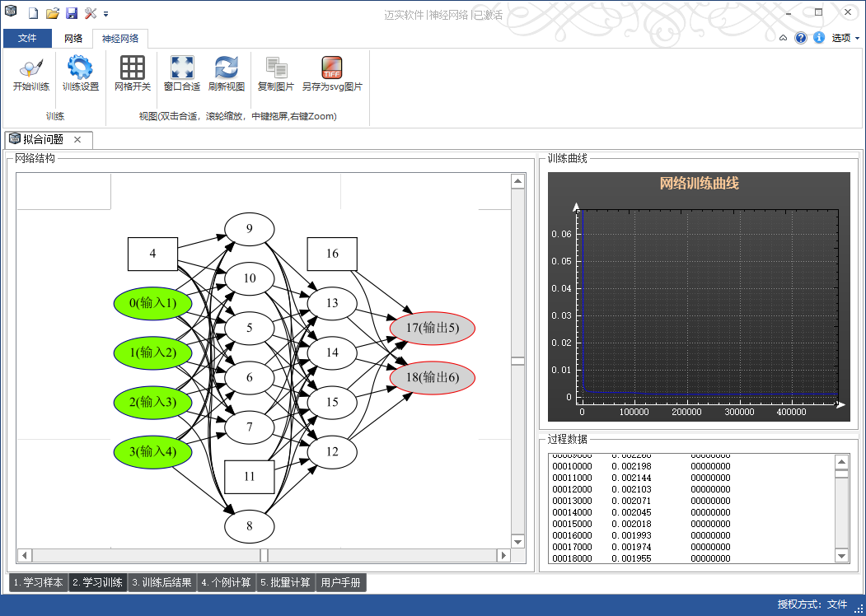Click down arrow of 过程数据 scrollbar

(x=841, y=557)
